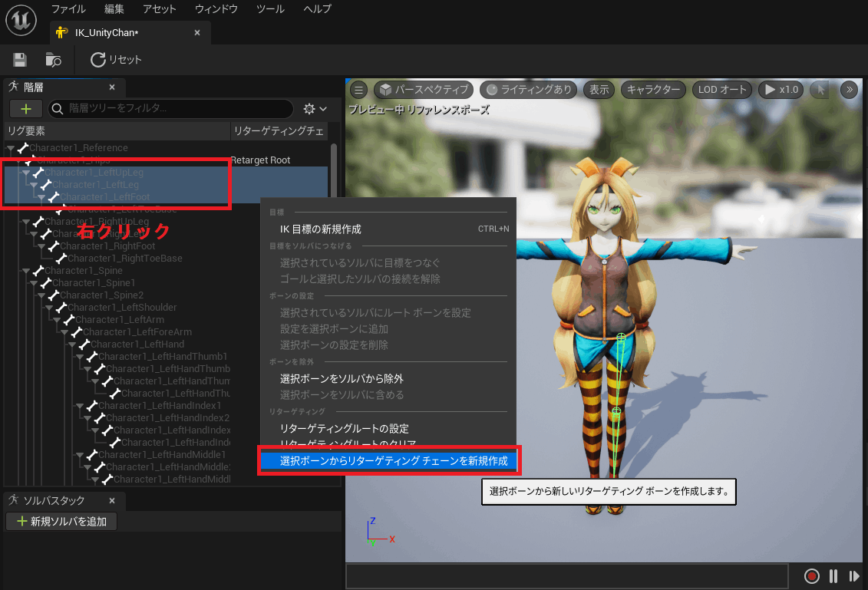Collapse the Character1_Spine node
The image size is (868, 590).
[26, 271]
